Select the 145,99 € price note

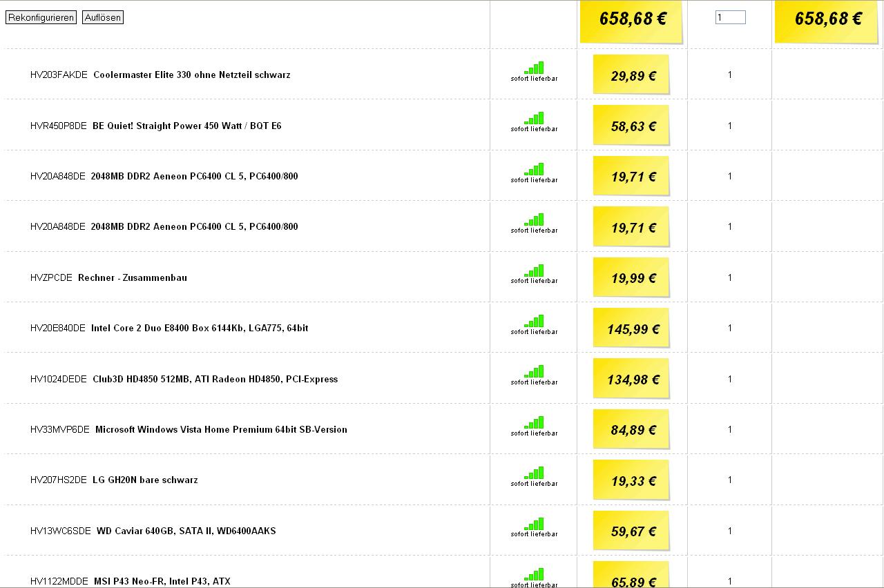631,329
